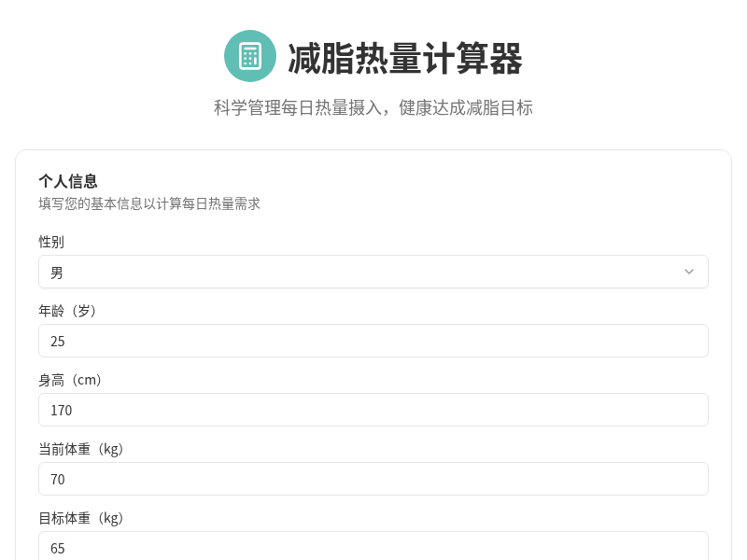Open the 性别 gender dropdown
Image resolution: width=747 pixels, height=560 pixels.
click(373, 272)
